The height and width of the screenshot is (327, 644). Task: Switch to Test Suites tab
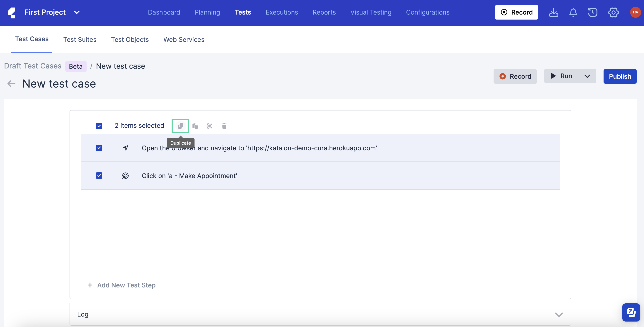(x=80, y=40)
